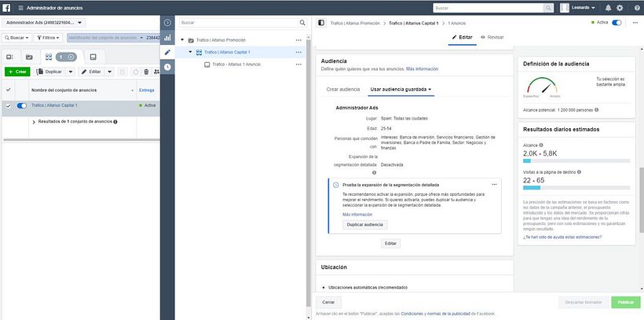
Task: Click the people audience icon in the toolbar
Action: tap(156, 72)
